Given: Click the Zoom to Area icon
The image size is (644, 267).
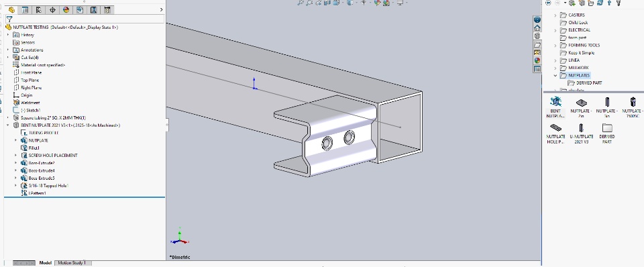Looking at the screenshot, I should tap(309, 3).
